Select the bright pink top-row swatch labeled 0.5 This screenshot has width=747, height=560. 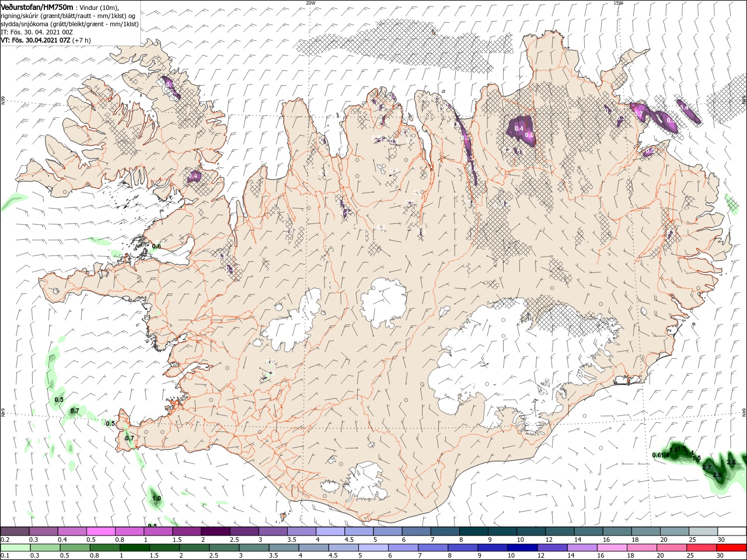coord(101,531)
